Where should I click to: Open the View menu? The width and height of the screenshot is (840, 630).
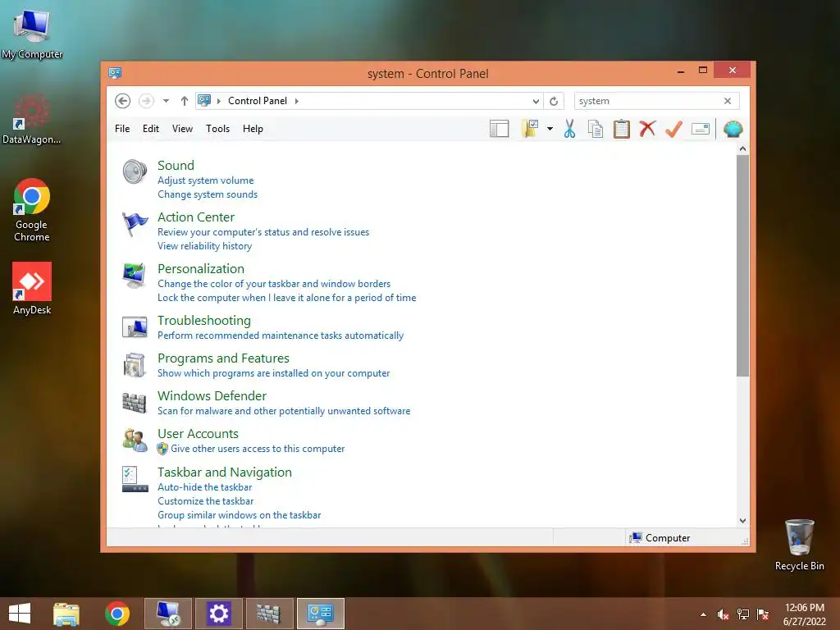tap(182, 129)
